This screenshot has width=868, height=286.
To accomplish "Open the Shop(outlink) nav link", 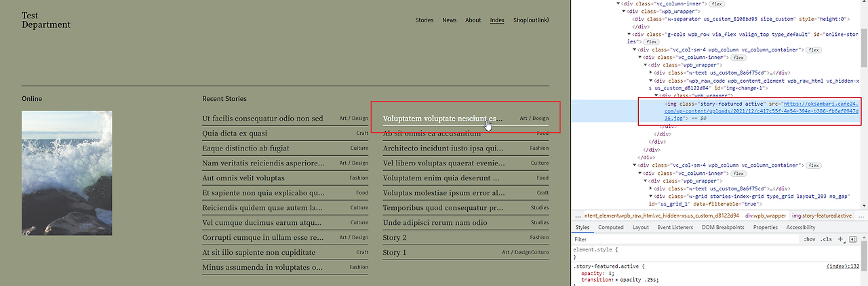I will [531, 20].
